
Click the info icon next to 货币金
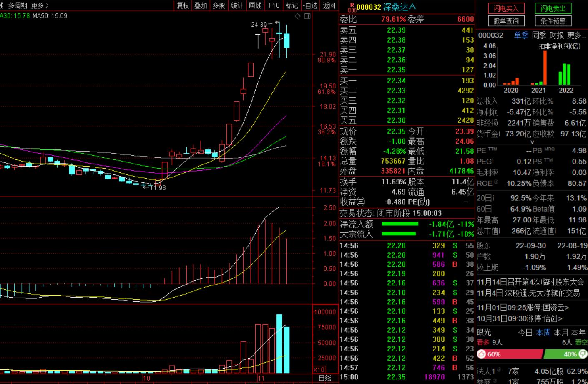pyautogui.click(x=499, y=134)
